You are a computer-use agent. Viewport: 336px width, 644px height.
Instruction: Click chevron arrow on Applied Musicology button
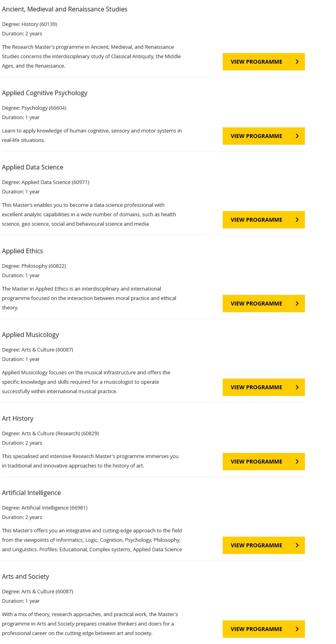tap(297, 387)
